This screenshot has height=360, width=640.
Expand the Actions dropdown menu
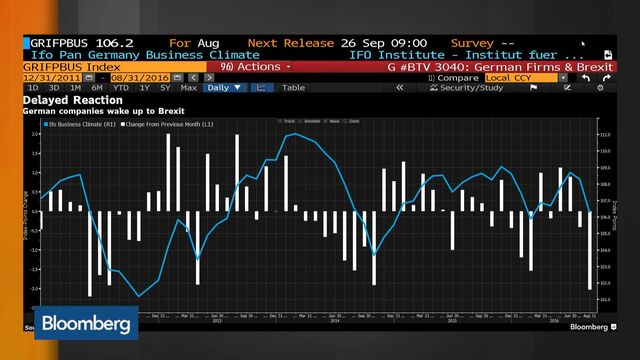[x=255, y=67]
